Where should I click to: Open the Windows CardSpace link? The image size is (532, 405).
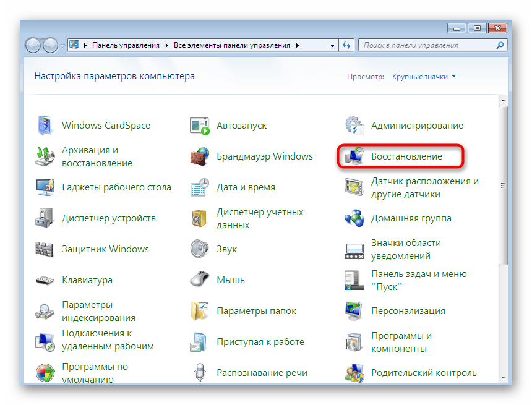106,126
